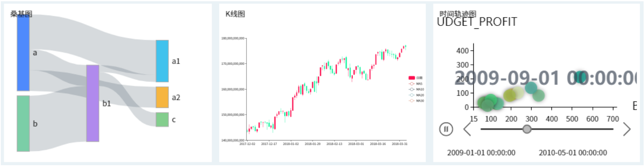This screenshot has height=166, width=644.
Task: Toggle MA20 legend series
Action: pos(416,95)
